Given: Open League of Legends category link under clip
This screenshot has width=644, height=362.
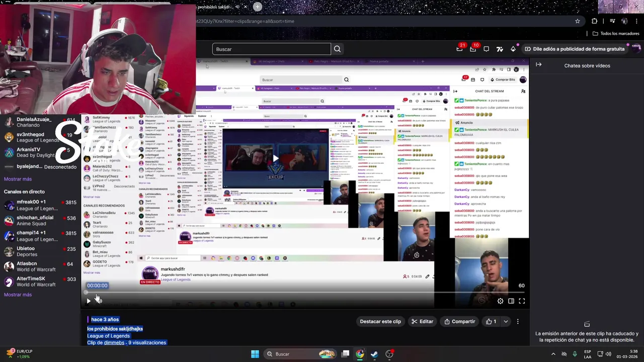Looking at the screenshot, I should (108, 336).
